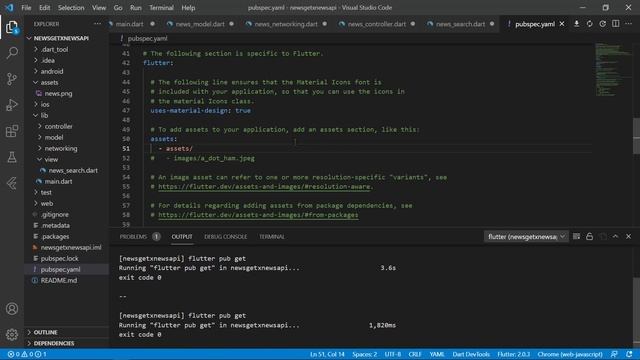Open the from-packages flutter.dev link
640x360 pixels.
coord(258,215)
